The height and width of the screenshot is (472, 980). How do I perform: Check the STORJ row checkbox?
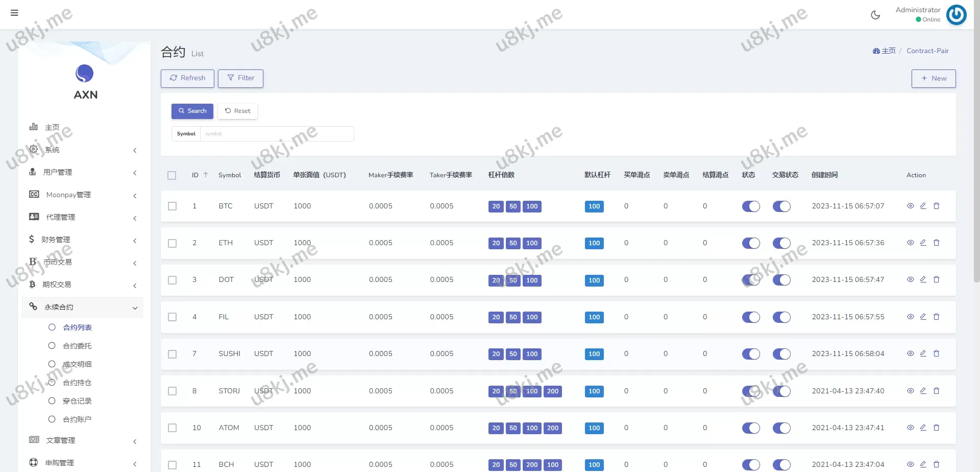[x=173, y=391]
